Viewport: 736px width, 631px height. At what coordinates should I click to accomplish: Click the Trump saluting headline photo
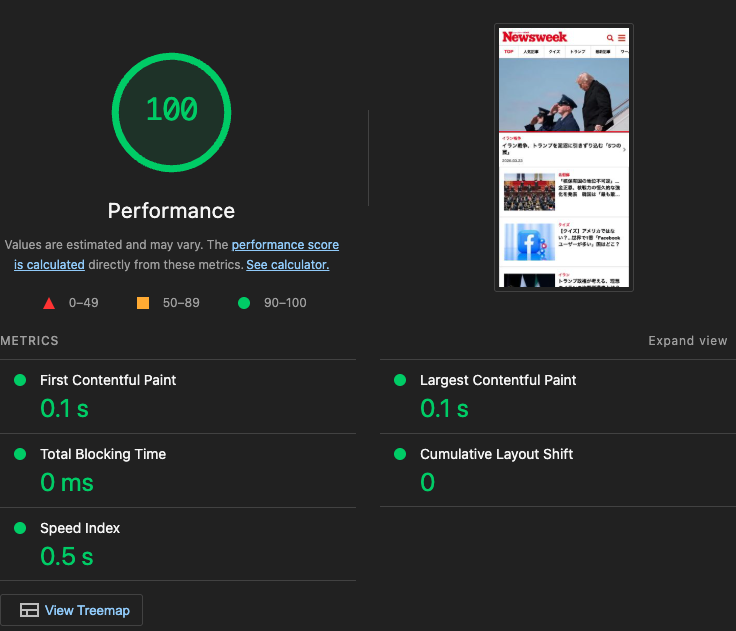pyautogui.click(x=564, y=96)
